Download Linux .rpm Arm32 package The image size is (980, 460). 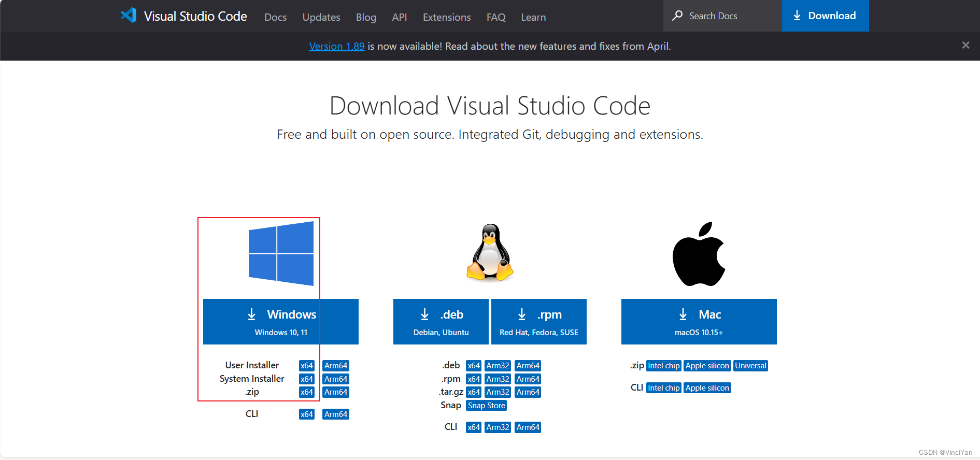498,379
